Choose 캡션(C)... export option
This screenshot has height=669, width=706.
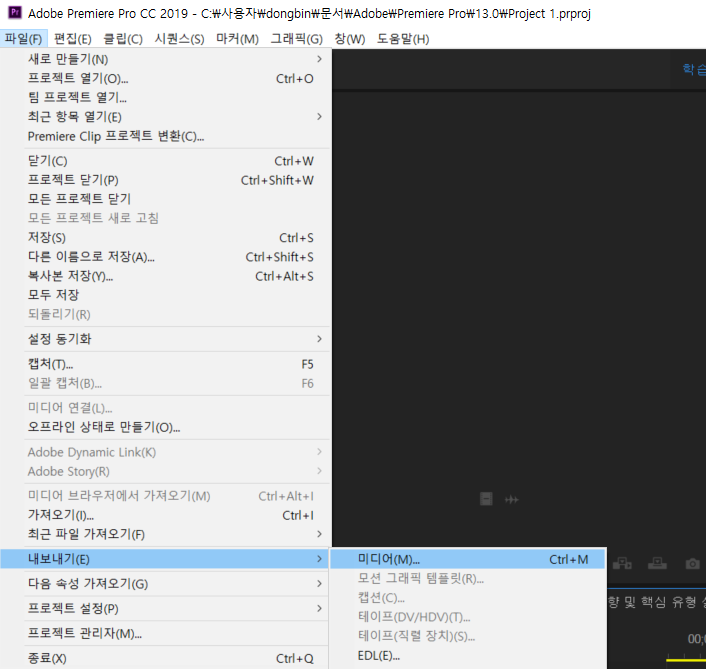468,597
